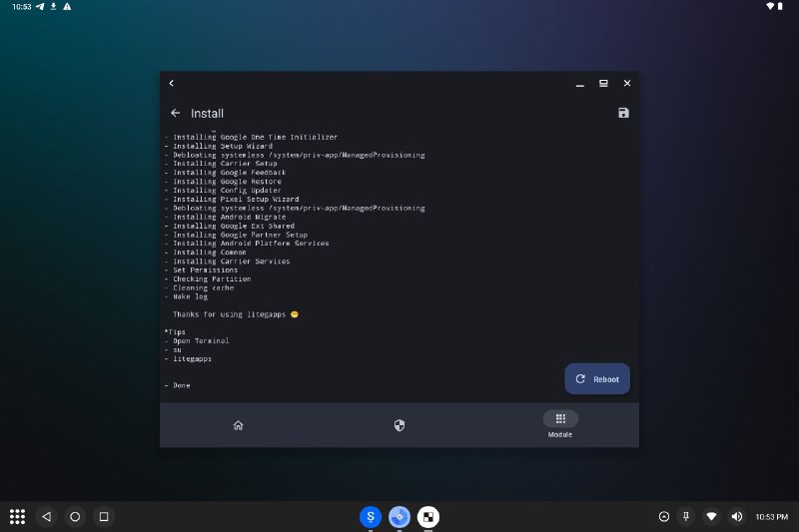This screenshot has height=532, width=799.
Task: Click the 'Installing Google Partner Setup' log line
Action: point(236,235)
